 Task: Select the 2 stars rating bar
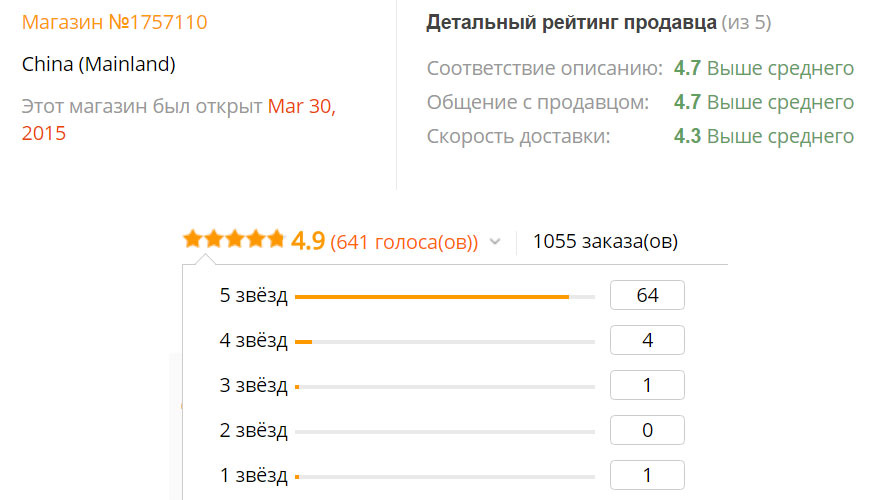coord(444,432)
